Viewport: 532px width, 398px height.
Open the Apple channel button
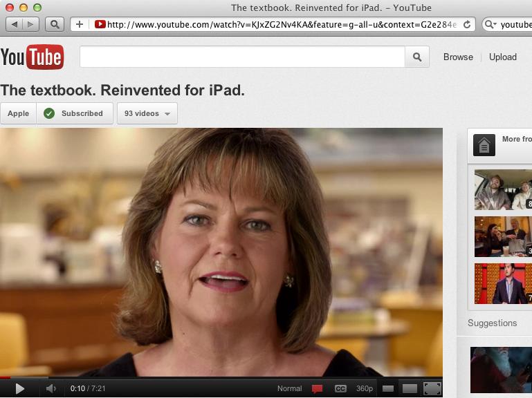[x=18, y=113]
